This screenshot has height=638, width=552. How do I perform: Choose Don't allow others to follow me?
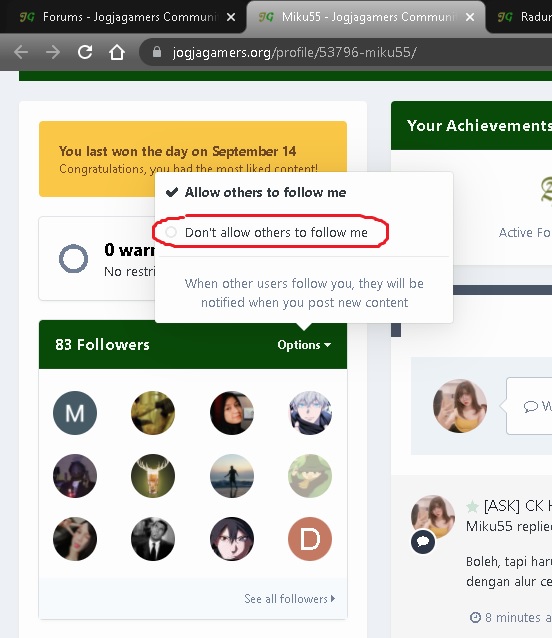pos(267,232)
